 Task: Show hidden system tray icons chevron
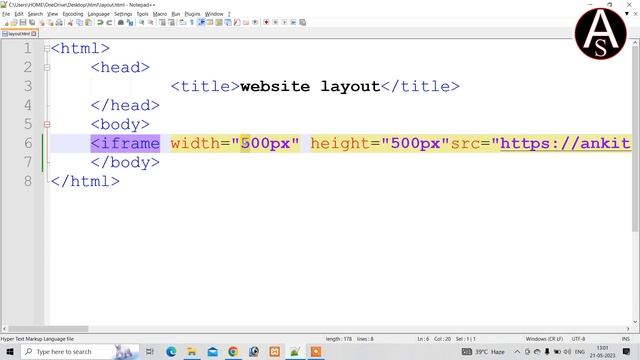tap(517, 351)
